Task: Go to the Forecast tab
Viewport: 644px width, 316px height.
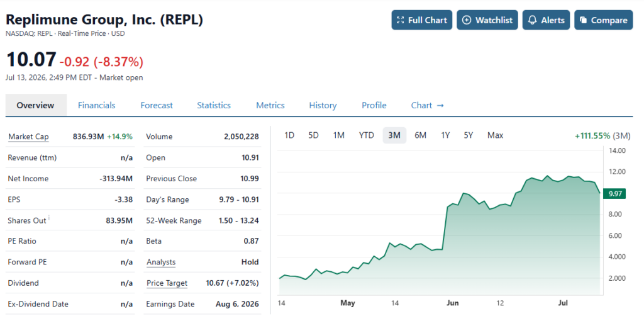Action: click(x=157, y=106)
